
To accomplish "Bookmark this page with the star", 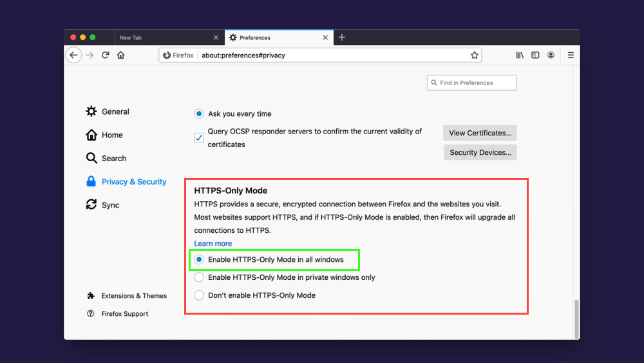I will pyautogui.click(x=475, y=55).
